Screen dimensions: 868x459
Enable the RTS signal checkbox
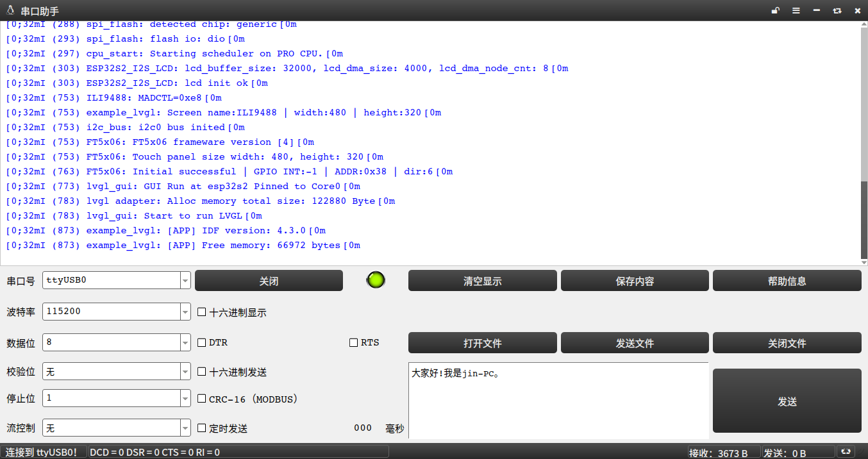pos(353,342)
